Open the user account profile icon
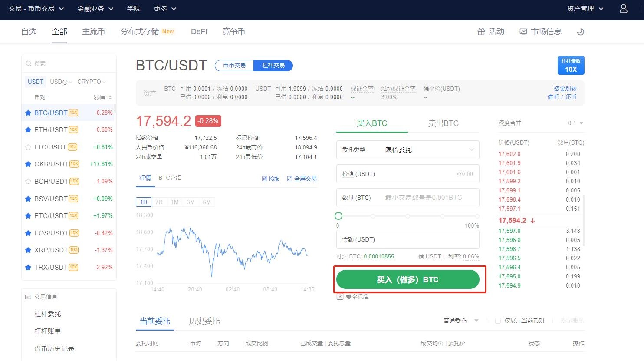The width and height of the screenshot is (644, 361). pyautogui.click(x=623, y=9)
